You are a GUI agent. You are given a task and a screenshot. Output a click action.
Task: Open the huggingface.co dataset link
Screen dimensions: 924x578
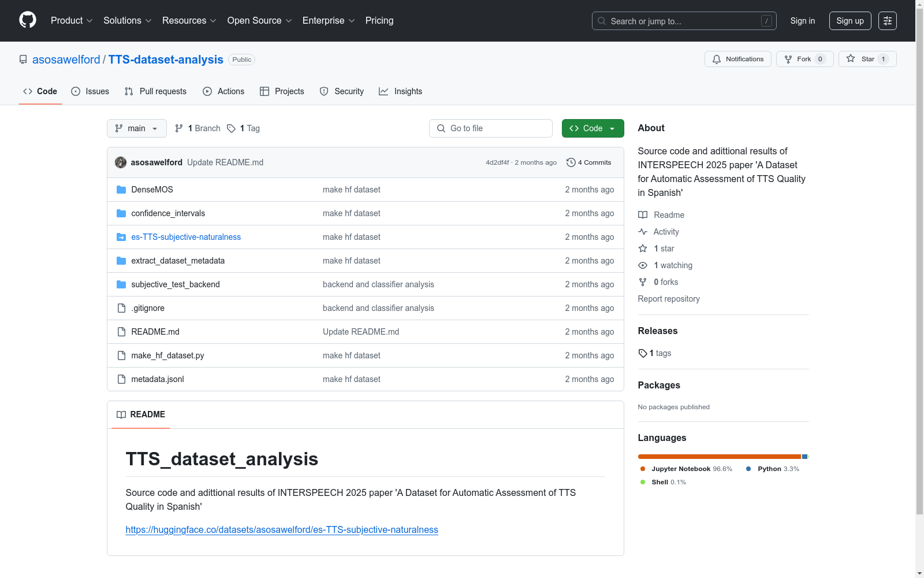coord(282,529)
